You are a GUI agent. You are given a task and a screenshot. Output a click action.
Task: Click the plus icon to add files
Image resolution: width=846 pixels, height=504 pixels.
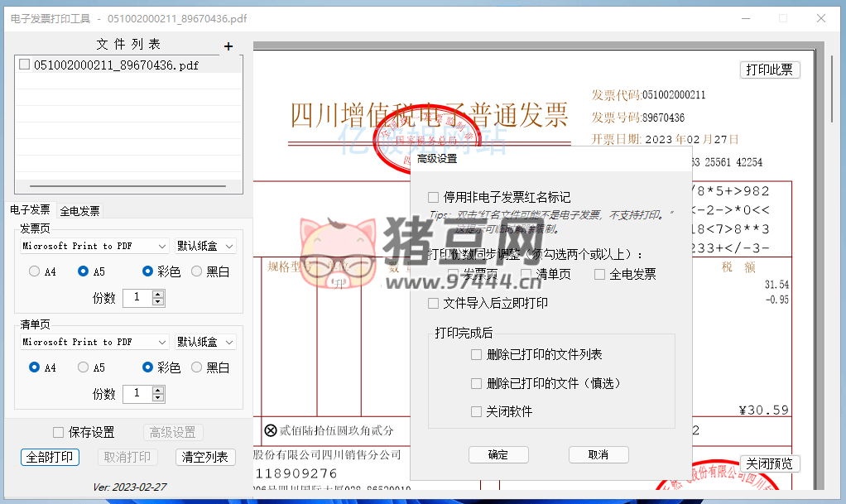click(228, 46)
